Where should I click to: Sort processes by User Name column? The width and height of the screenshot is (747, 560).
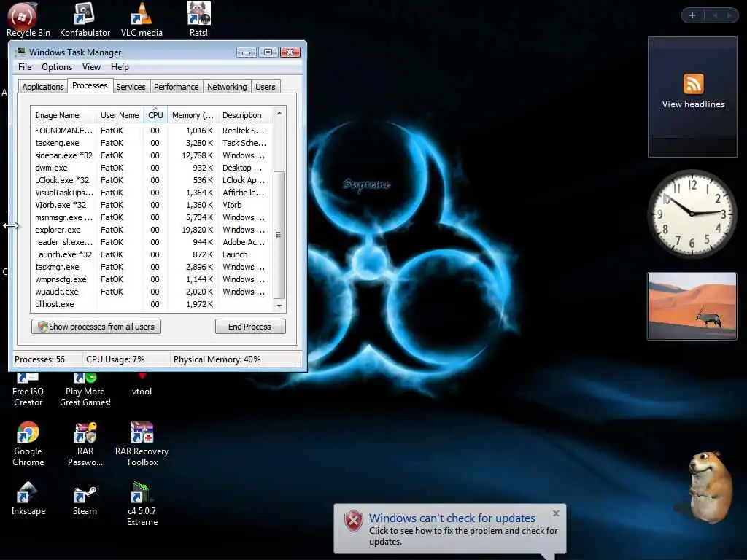pyautogui.click(x=120, y=115)
